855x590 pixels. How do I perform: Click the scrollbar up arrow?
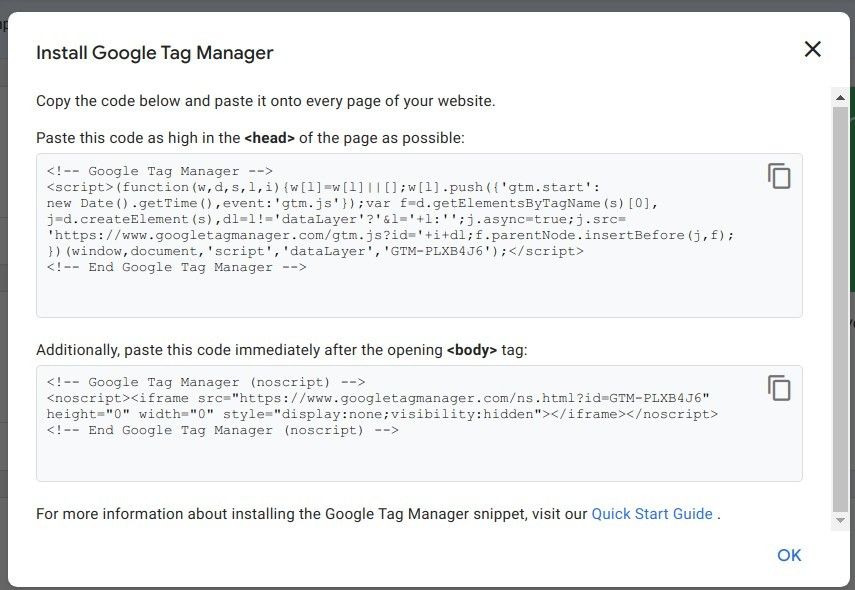pyautogui.click(x=840, y=98)
